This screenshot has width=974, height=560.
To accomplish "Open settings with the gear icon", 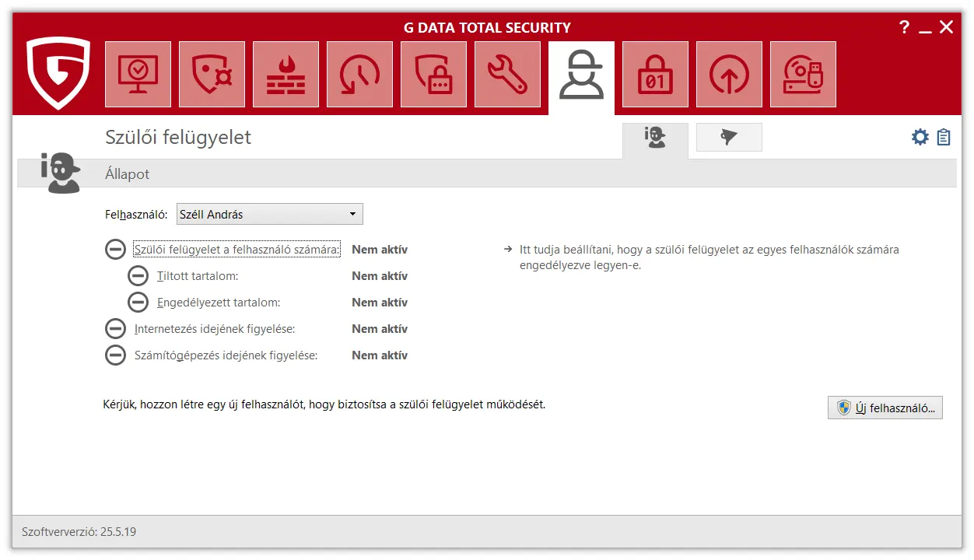I will coord(920,138).
